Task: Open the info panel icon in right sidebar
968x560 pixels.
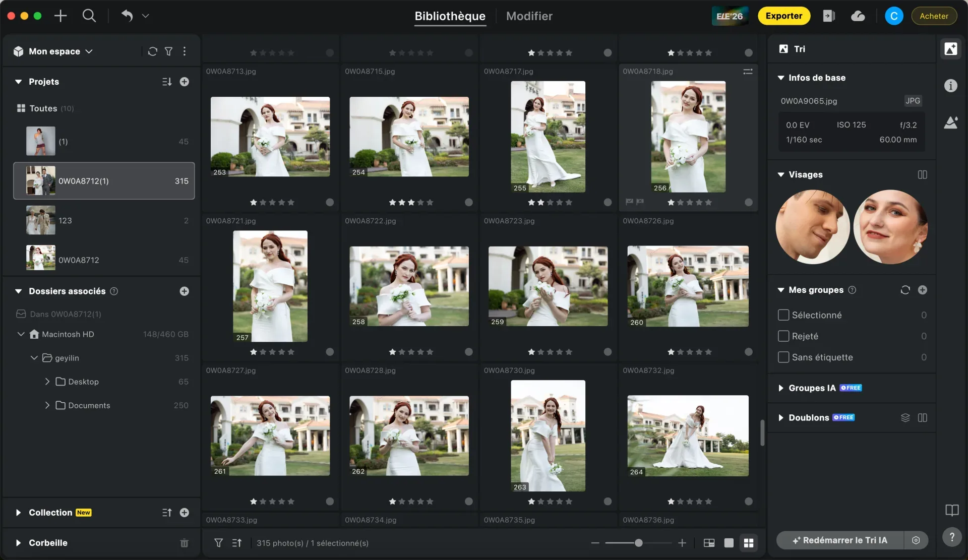Action: (x=950, y=86)
